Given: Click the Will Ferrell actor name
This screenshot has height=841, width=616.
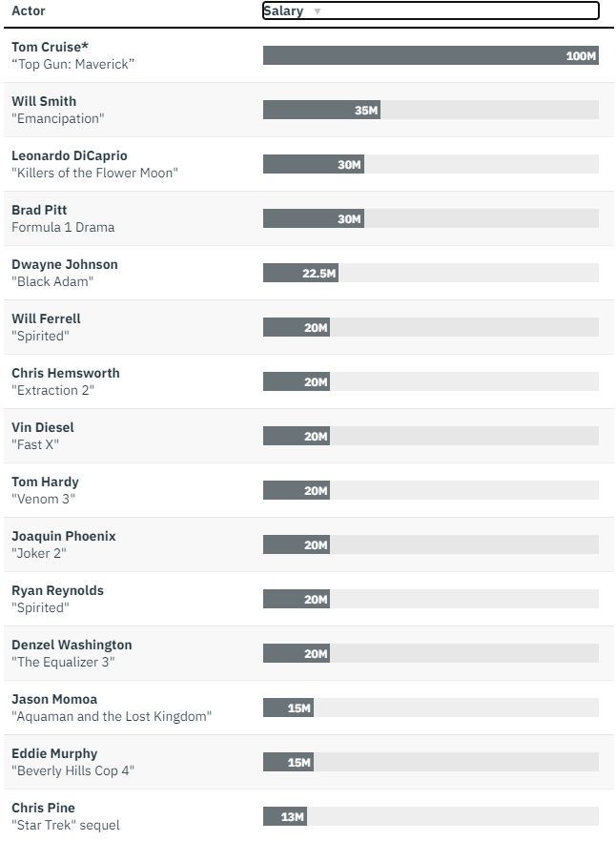Looking at the screenshot, I should pyautogui.click(x=46, y=318).
